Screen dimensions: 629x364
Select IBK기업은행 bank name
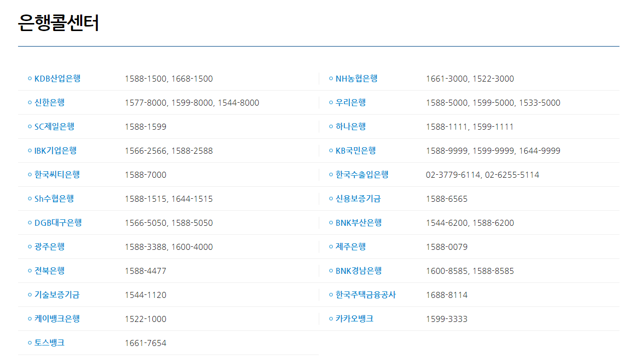55,151
